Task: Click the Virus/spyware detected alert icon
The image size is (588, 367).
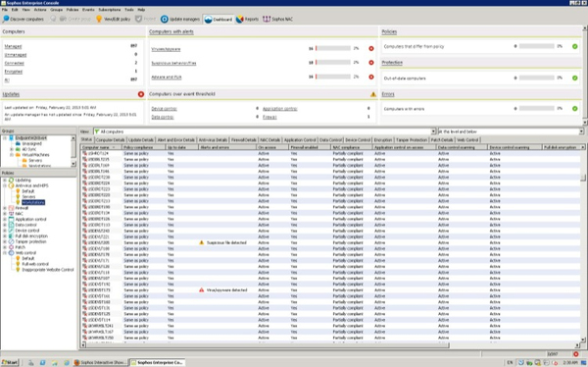Action: pos(201,290)
